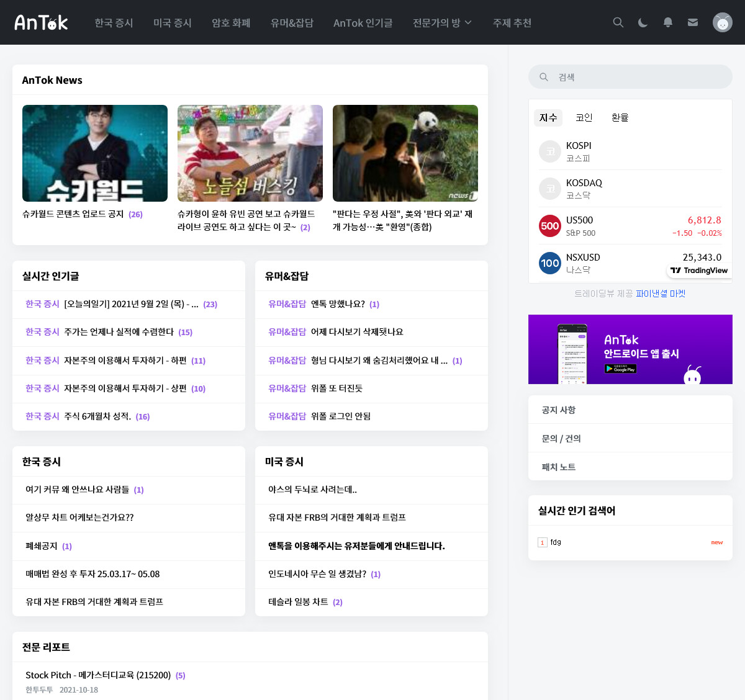This screenshot has height=700, width=745.
Task: Open 주제 추천 navigation item
Action: (512, 23)
